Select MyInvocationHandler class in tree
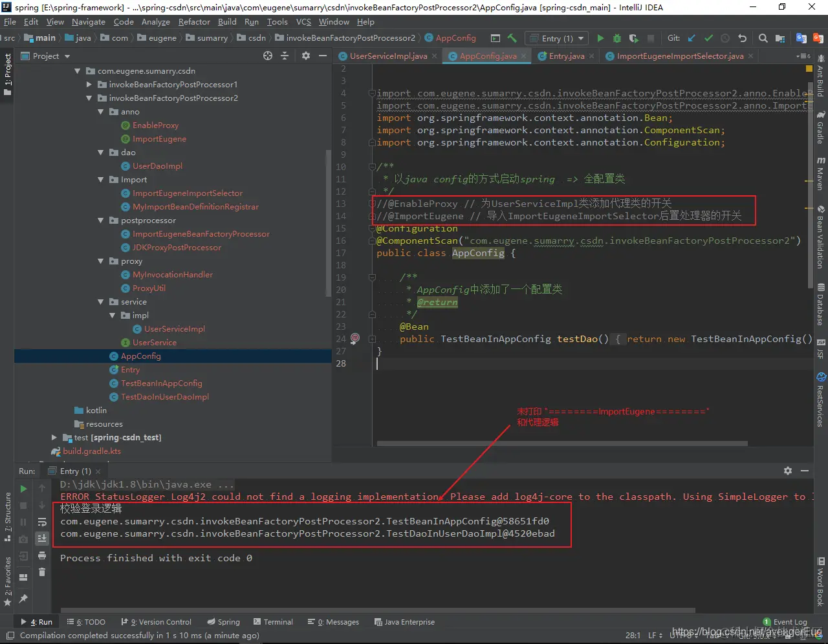828x644 pixels. pyautogui.click(x=173, y=275)
